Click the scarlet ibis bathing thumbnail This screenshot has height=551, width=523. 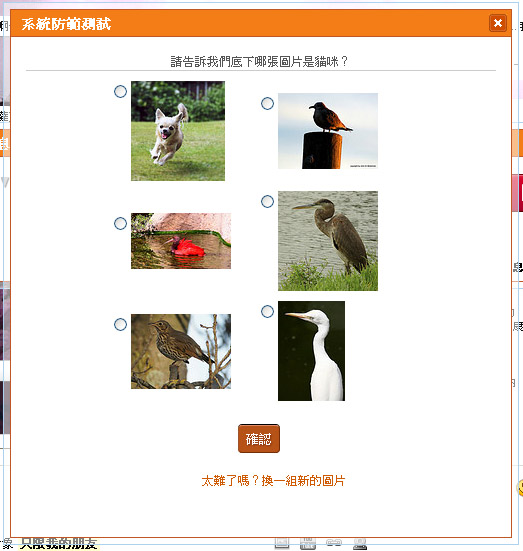[181, 241]
